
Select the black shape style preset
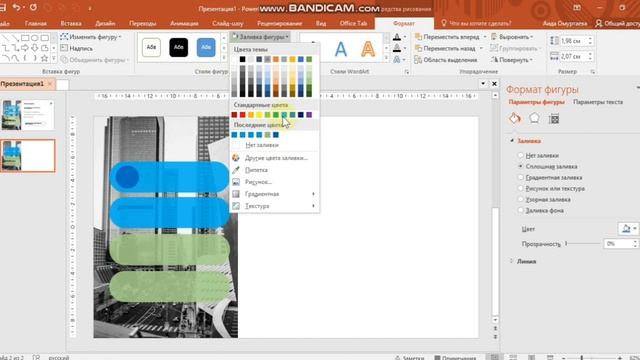point(178,47)
